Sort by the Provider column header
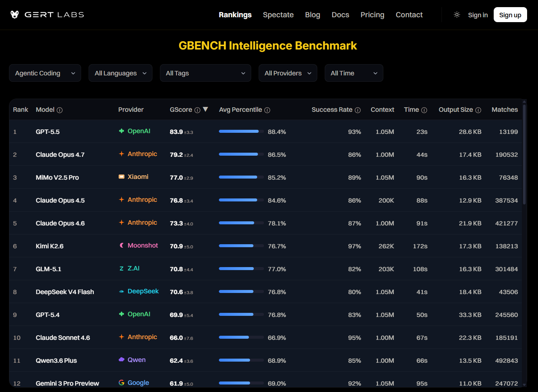The image size is (538, 392). (131, 110)
